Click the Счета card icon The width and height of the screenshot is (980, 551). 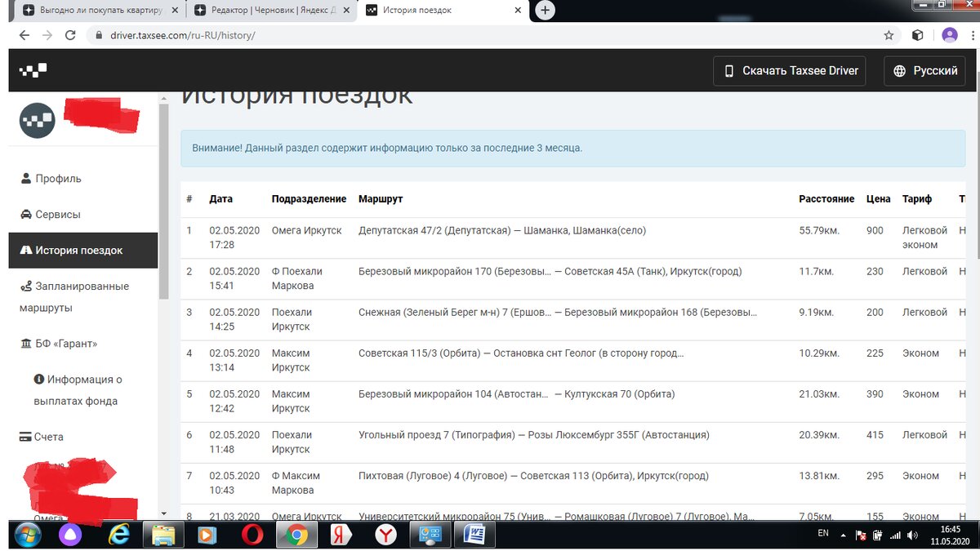26,437
